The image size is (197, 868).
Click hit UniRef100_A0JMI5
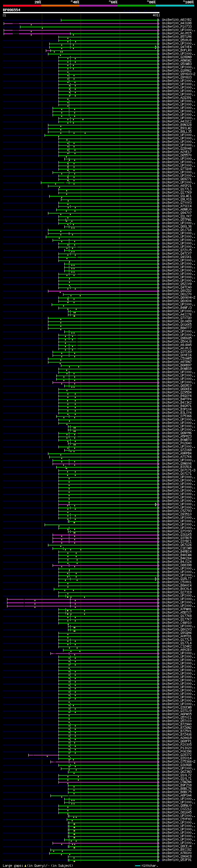[176, 33]
